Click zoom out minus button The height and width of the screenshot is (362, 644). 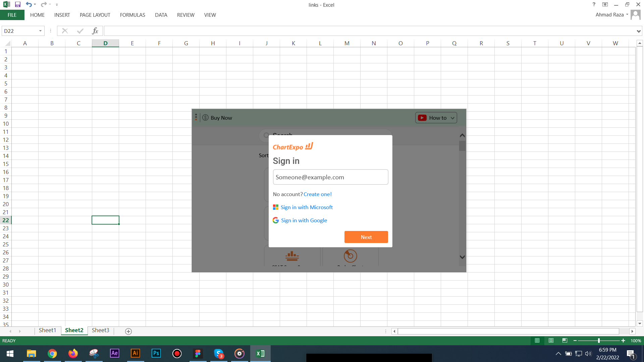(x=575, y=341)
